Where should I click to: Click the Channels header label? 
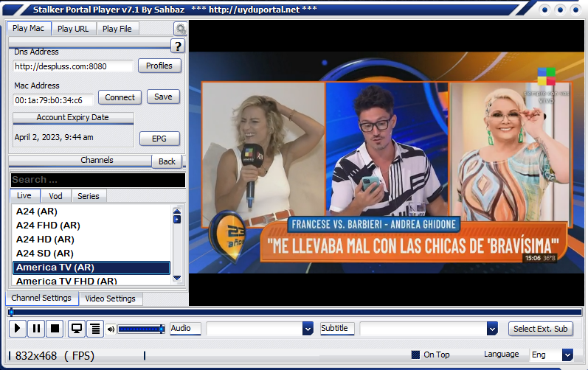[97, 160]
